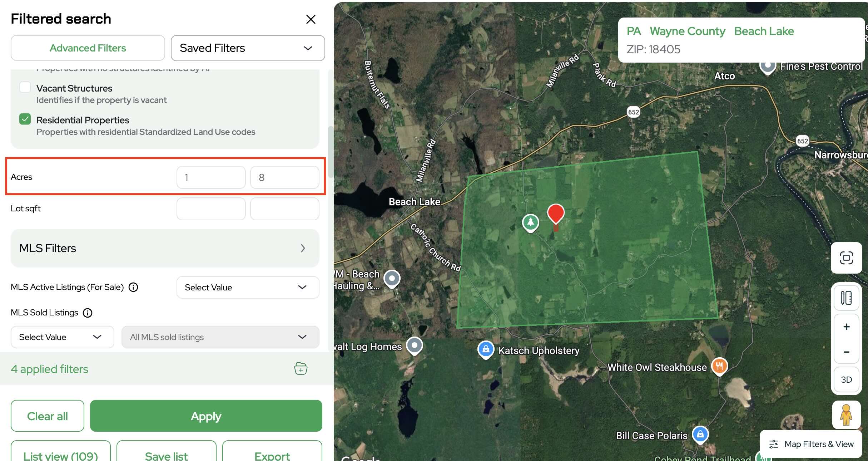Click the save-filter basket icon
The image size is (868, 461).
301,368
